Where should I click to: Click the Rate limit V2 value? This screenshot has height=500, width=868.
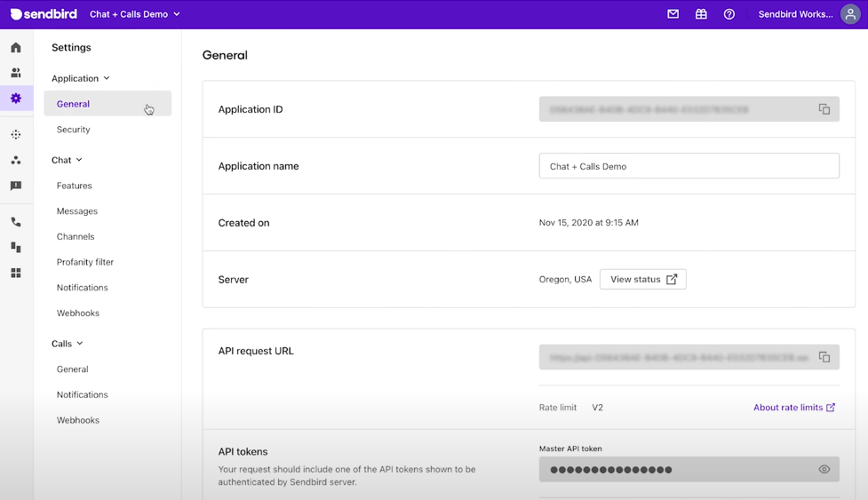pyautogui.click(x=597, y=407)
